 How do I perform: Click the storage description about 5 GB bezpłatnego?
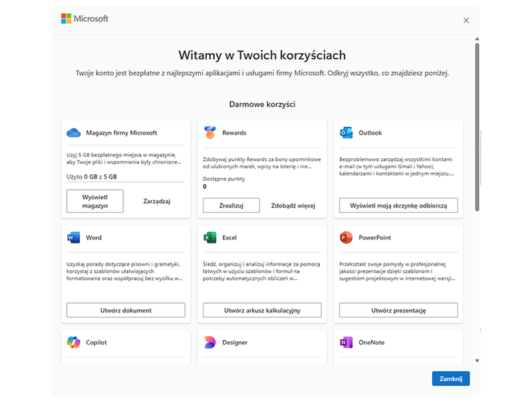[x=124, y=158]
